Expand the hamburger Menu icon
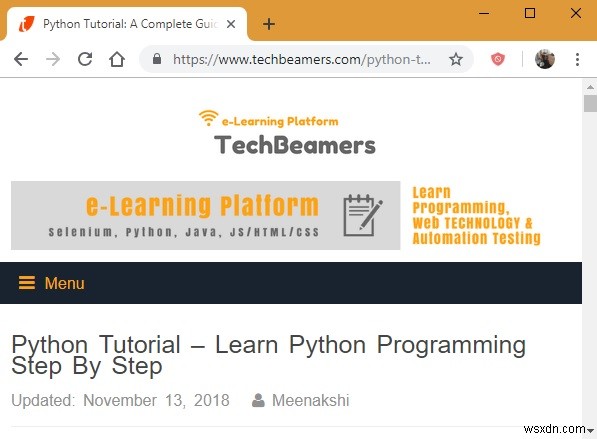The image size is (597, 439). 27,283
